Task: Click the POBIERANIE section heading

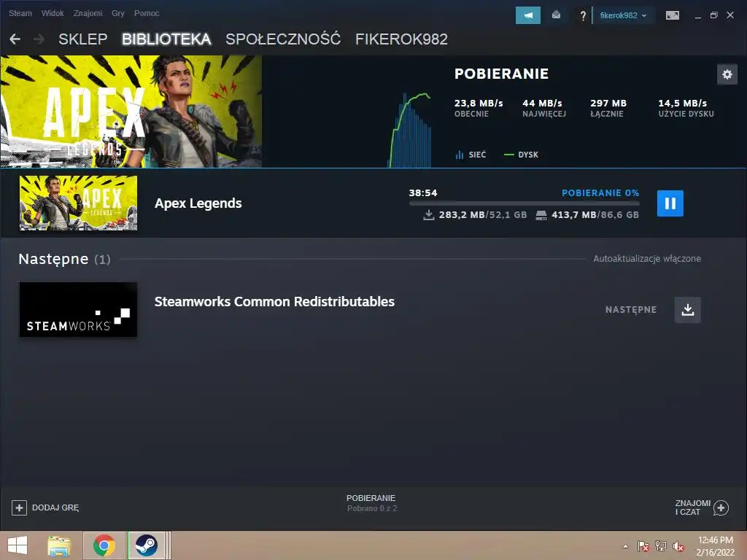Action: pos(501,74)
